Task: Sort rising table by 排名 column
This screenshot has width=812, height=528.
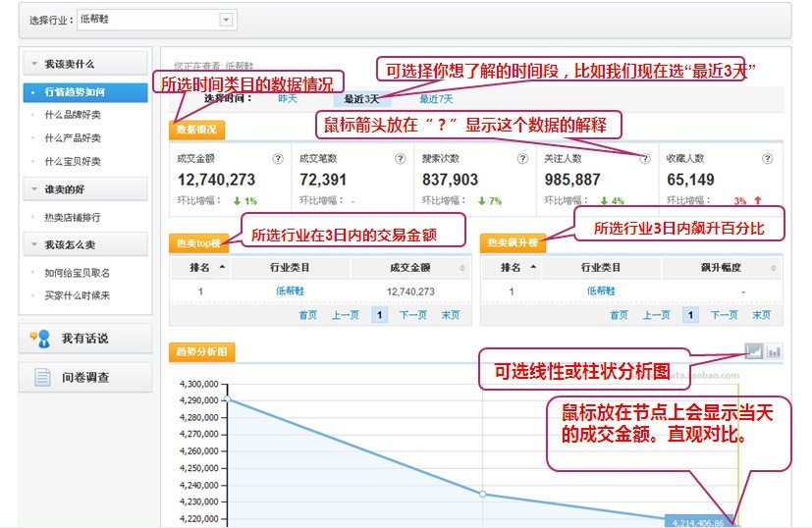Action: coord(512,268)
